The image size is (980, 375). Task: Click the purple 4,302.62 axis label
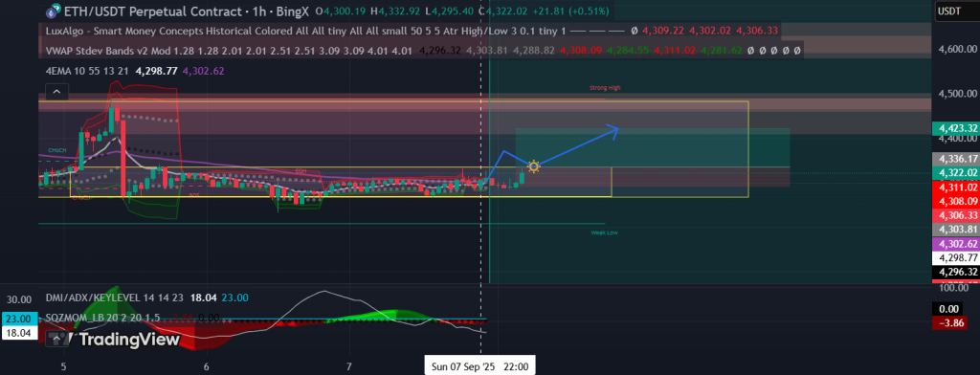955,244
